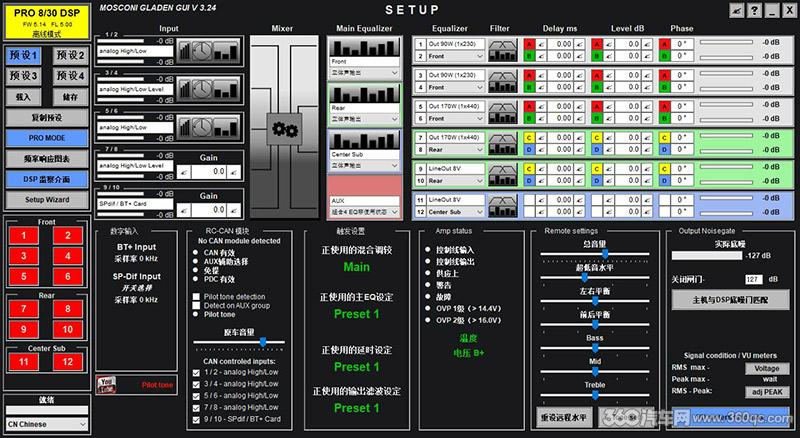
Task: Click the help question mark button
Action: [x=754, y=10]
